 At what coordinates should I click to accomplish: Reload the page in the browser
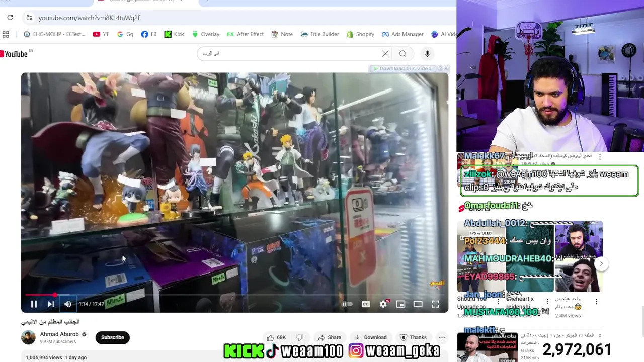point(10,18)
